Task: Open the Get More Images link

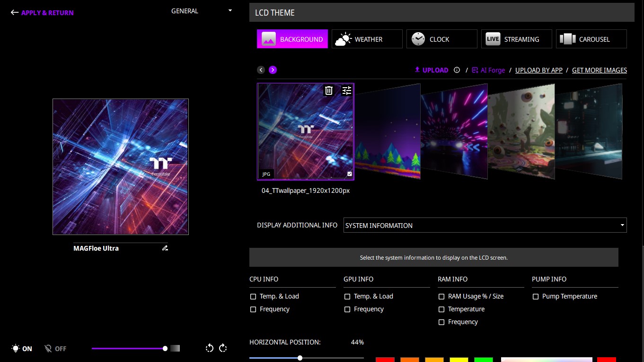Action: click(x=599, y=70)
